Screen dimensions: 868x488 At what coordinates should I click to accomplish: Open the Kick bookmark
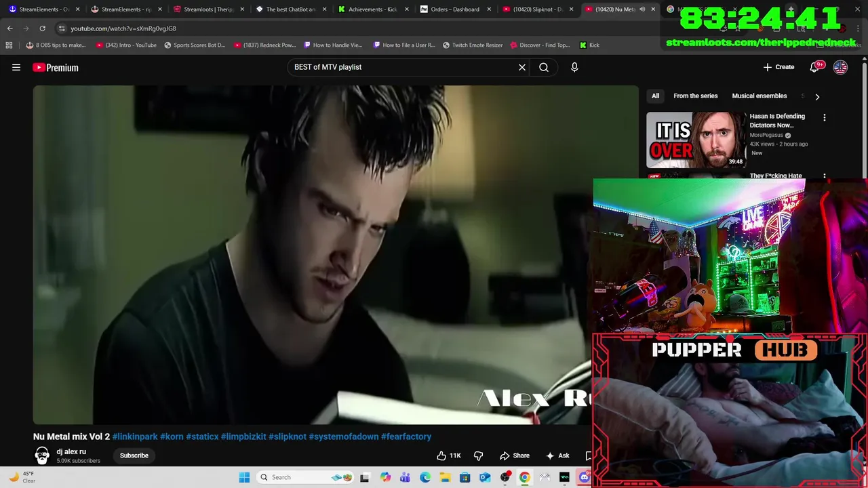point(589,45)
